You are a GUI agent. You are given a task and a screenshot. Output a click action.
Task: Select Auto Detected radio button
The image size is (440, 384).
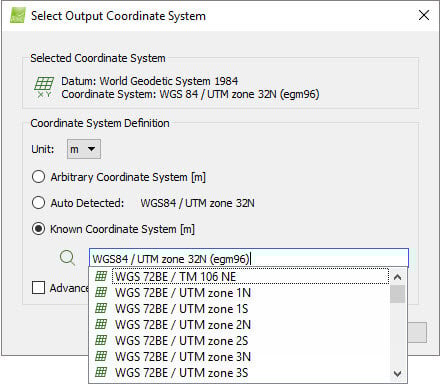(x=38, y=203)
